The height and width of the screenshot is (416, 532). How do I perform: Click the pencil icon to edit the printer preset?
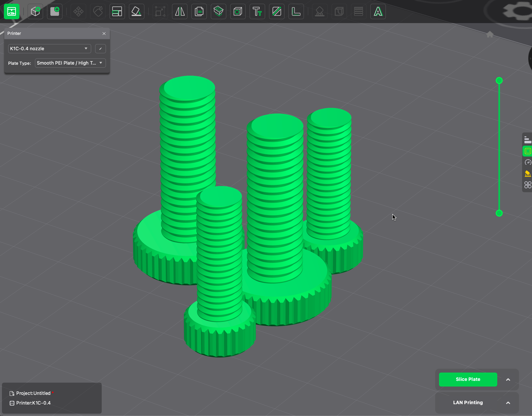(x=100, y=48)
